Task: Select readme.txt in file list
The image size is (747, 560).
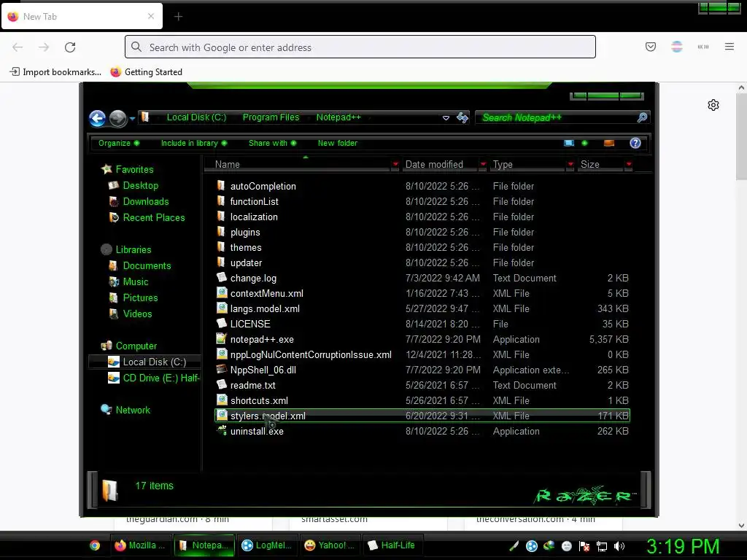Action: pyautogui.click(x=253, y=385)
